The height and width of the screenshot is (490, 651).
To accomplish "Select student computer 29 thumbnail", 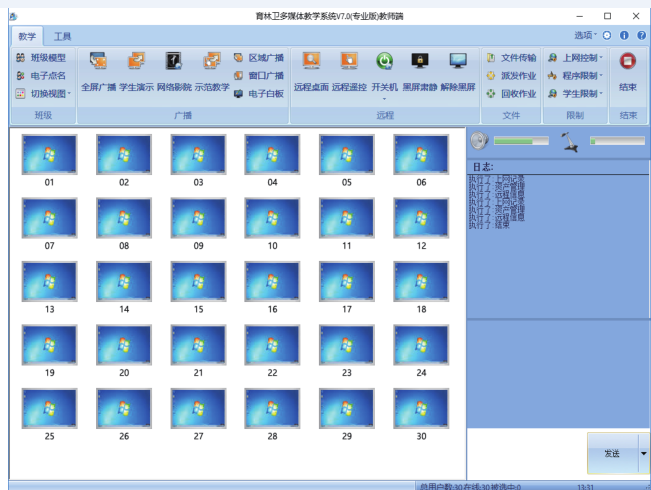I will [347, 409].
